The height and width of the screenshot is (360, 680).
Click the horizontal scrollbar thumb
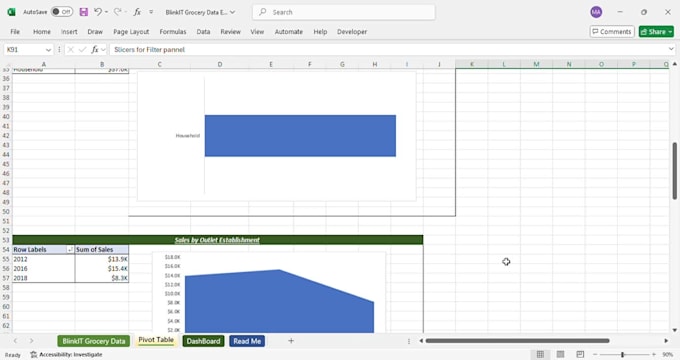pos(517,341)
